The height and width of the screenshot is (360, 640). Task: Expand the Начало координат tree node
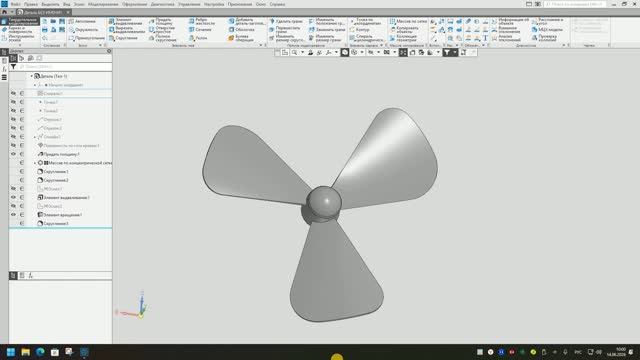pos(35,85)
